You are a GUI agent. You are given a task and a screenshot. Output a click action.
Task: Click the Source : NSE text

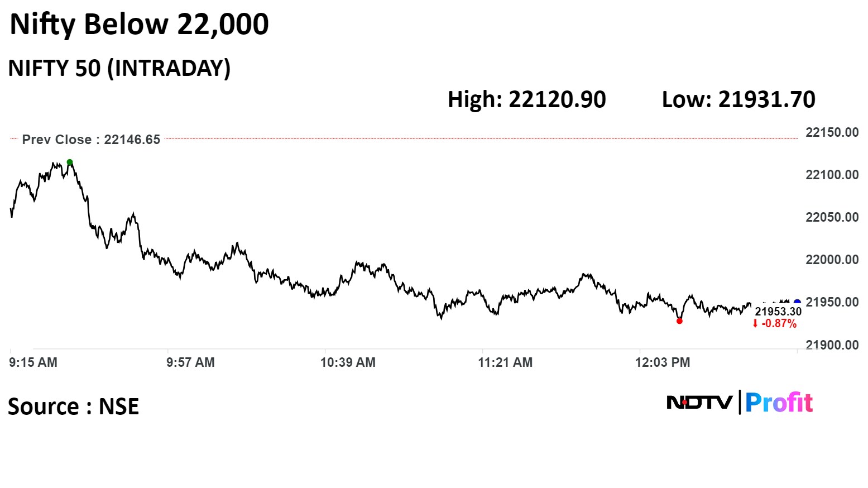73,406
